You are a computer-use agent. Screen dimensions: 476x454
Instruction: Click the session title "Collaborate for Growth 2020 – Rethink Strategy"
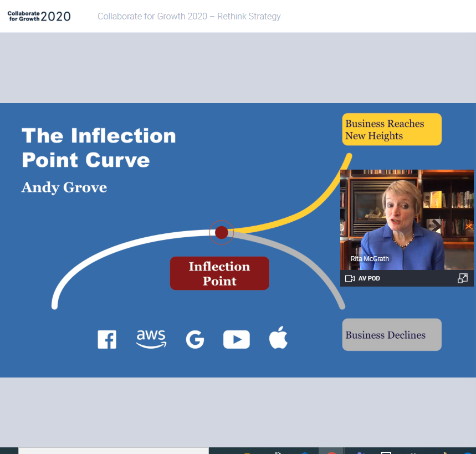(189, 16)
